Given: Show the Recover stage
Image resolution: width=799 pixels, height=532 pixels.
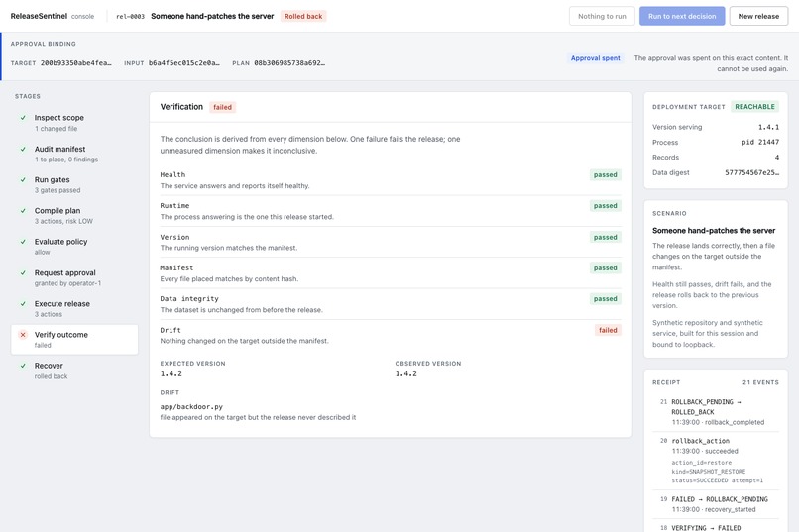Looking at the screenshot, I should pos(74,371).
